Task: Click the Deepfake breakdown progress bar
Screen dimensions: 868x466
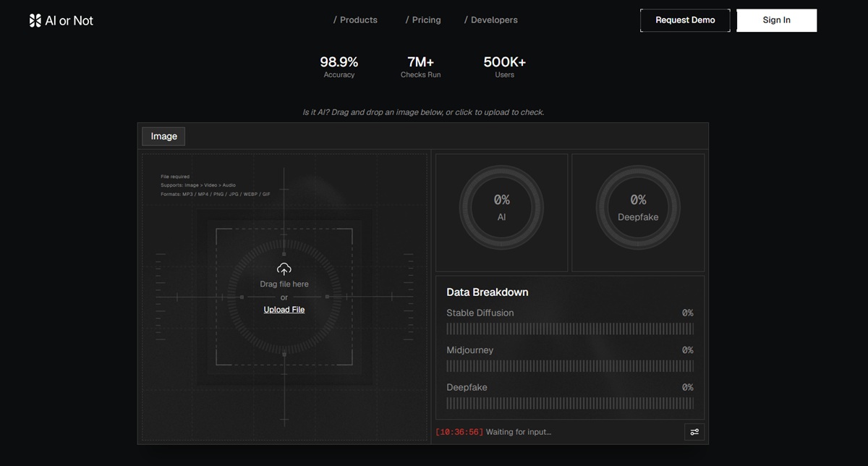Action: coord(570,403)
